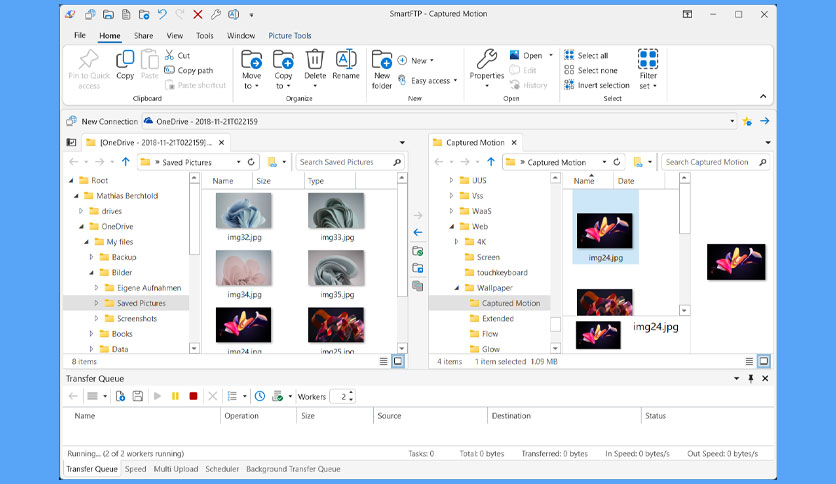
Task: Open the Window menu
Action: tap(241, 35)
